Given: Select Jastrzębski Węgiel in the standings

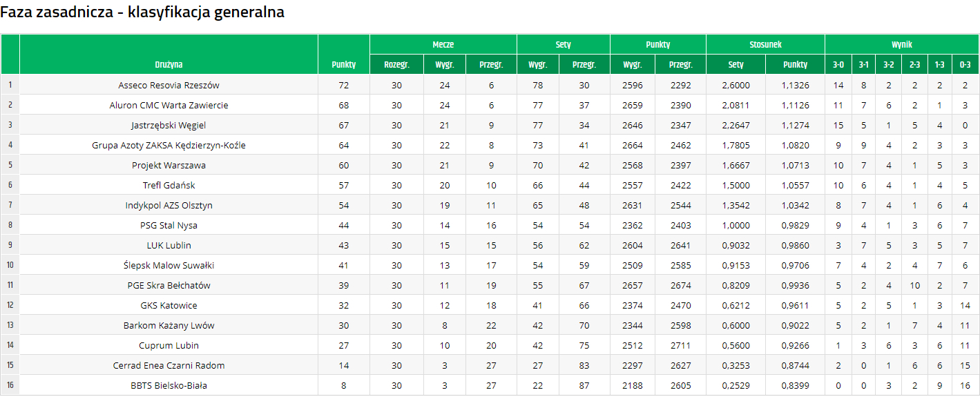Looking at the screenshot, I should 169,125.
